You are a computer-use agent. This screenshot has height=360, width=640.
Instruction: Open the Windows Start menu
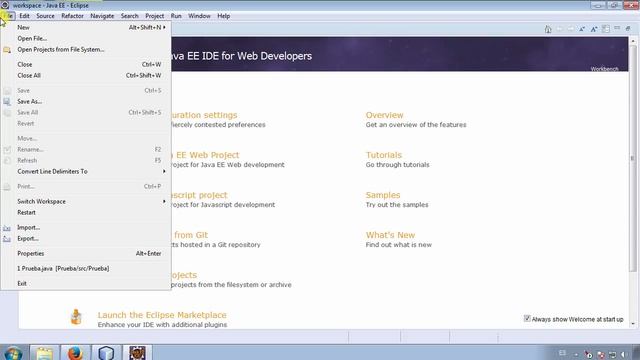(13, 353)
